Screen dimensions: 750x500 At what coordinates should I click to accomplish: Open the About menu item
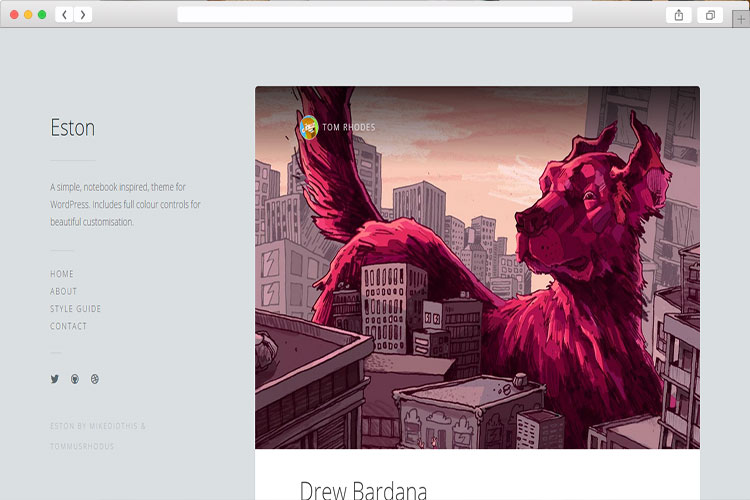tap(63, 291)
